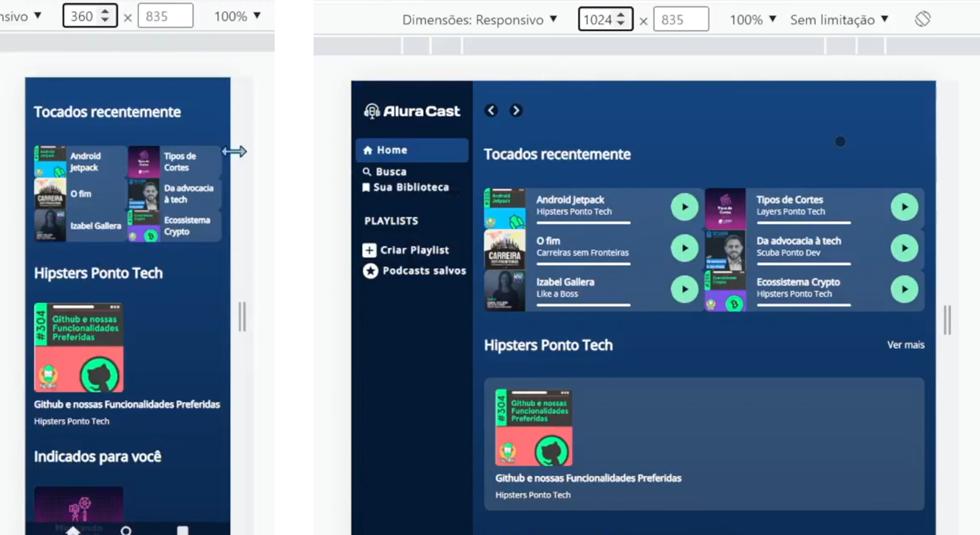Tap the Tipos de Cortes card in the 360 window
Viewport: 980px width, 535px height.
pos(174,162)
